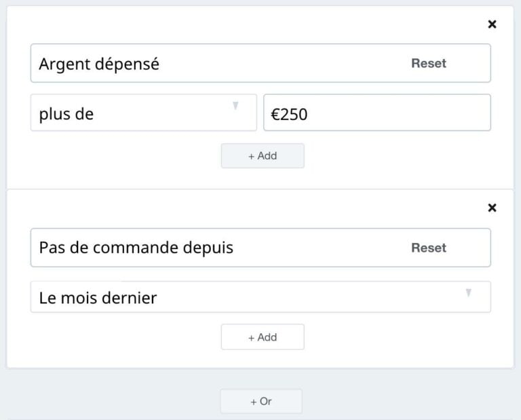
Task: Click the 'Argent dépensé' text label
Action: [99, 64]
